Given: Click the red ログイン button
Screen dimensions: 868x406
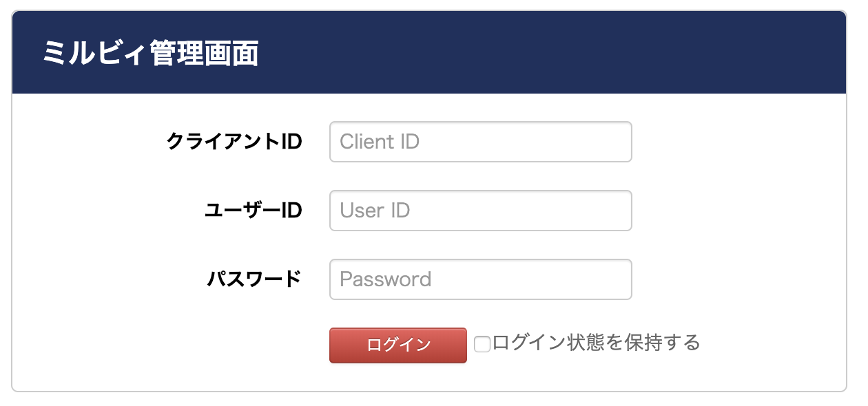Looking at the screenshot, I should point(397,345).
